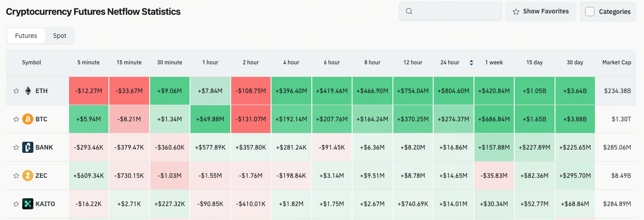Star the BANK row as favorite

pyautogui.click(x=16, y=148)
